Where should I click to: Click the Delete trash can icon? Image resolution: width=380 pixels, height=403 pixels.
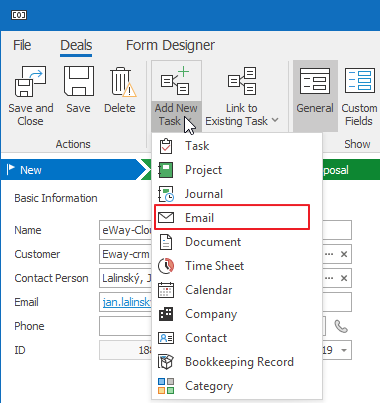click(122, 82)
